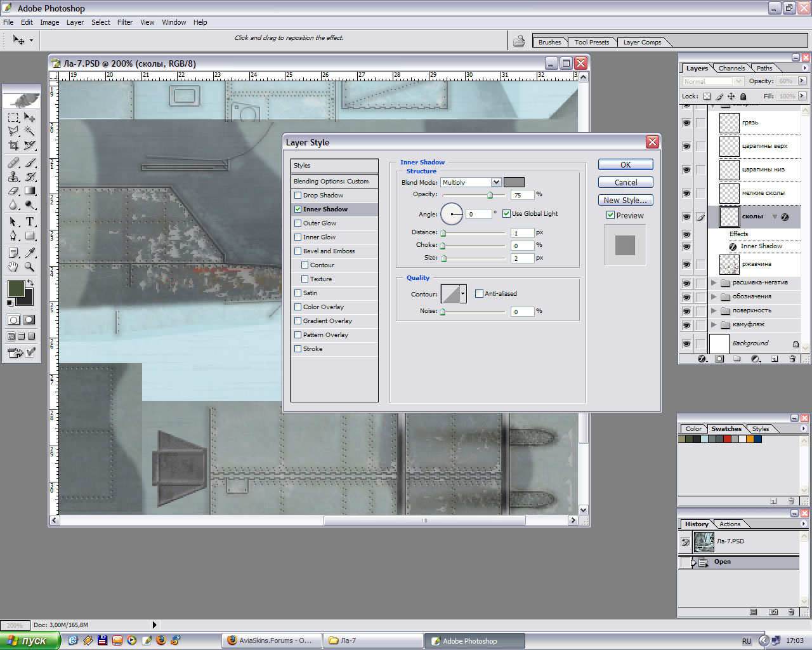Select the Crop tool
Screen dimensions: 812x650
click(13, 145)
